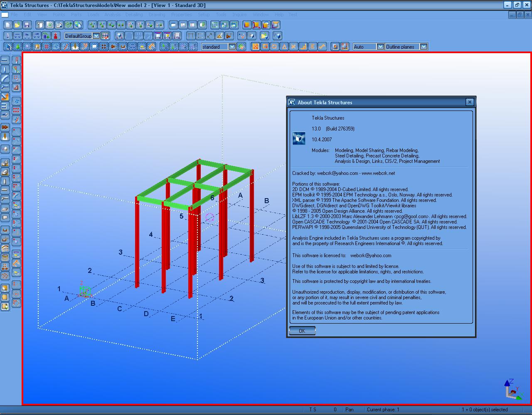Open the Outline planes dropdown
The image size is (532, 415).
(x=424, y=47)
